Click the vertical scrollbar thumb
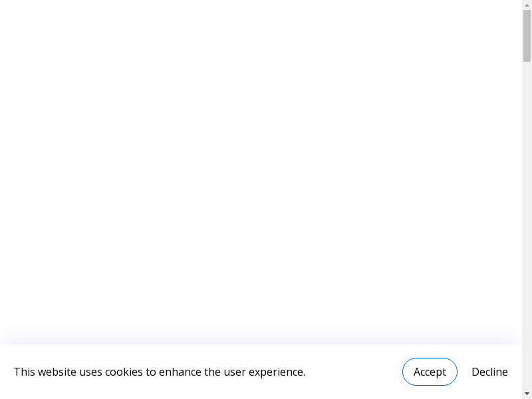532x399 pixels. coord(527,35)
